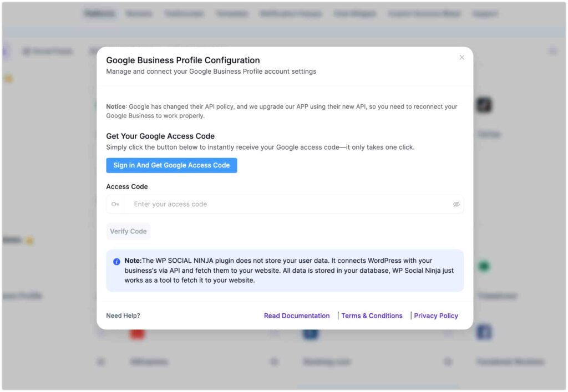Toggle access code visibility with the eye icon

click(x=456, y=204)
